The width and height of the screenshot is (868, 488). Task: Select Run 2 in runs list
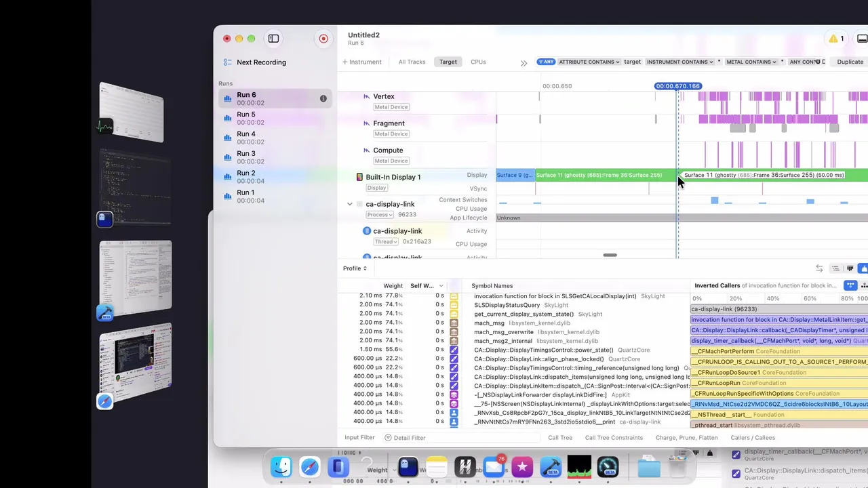275,176
